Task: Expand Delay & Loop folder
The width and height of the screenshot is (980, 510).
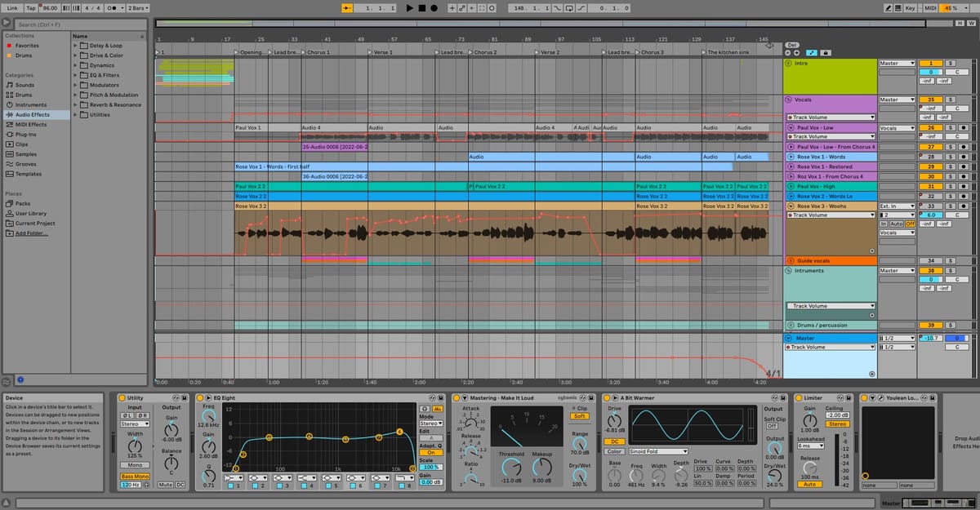Action: pos(76,46)
